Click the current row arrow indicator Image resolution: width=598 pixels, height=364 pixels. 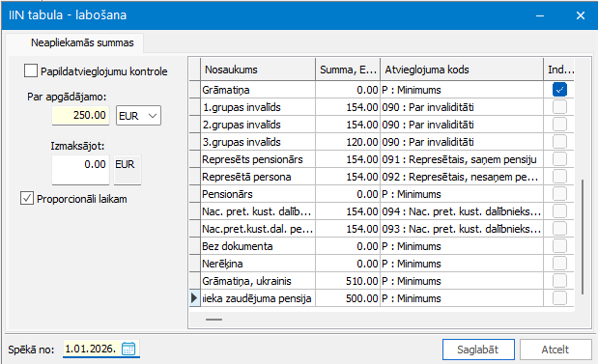click(194, 298)
